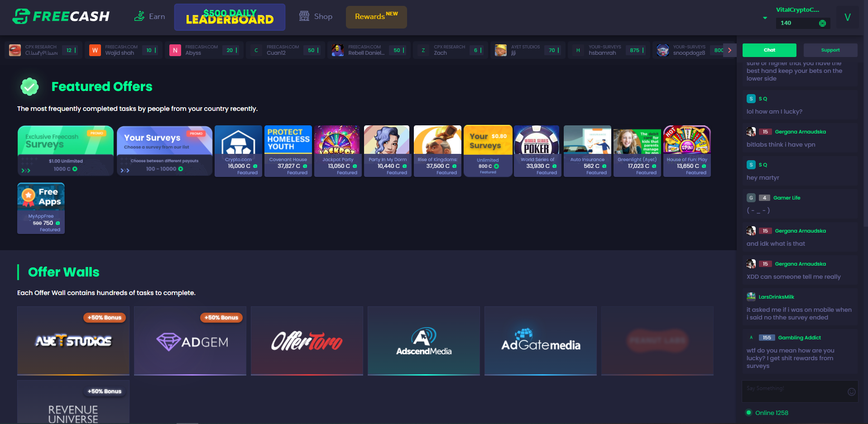Open the emoji picker in chat input
The image size is (868, 424).
click(851, 392)
